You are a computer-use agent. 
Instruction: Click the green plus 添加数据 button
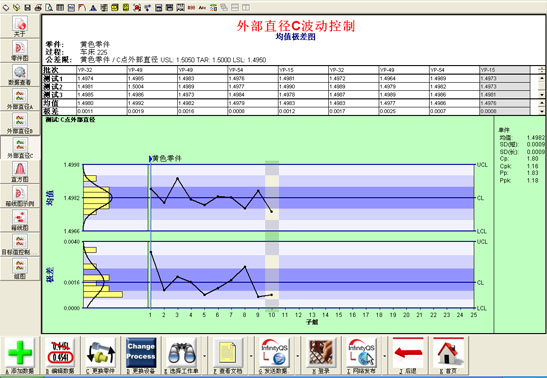point(20,353)
